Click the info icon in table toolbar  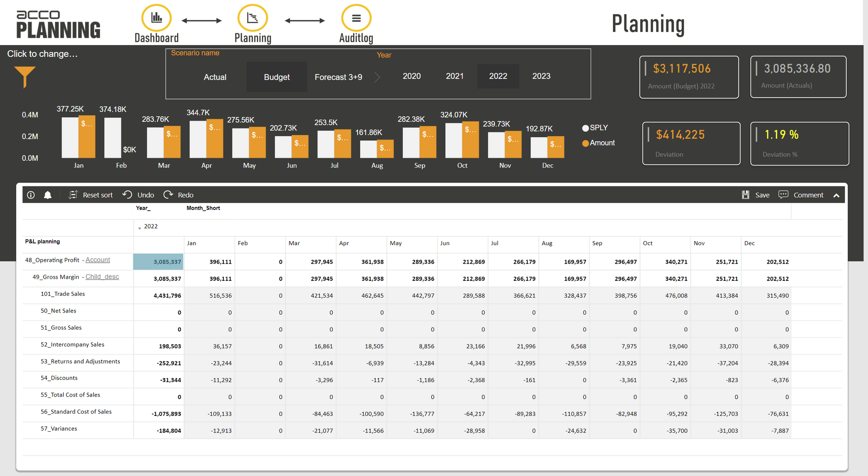(x=31, y=195)
